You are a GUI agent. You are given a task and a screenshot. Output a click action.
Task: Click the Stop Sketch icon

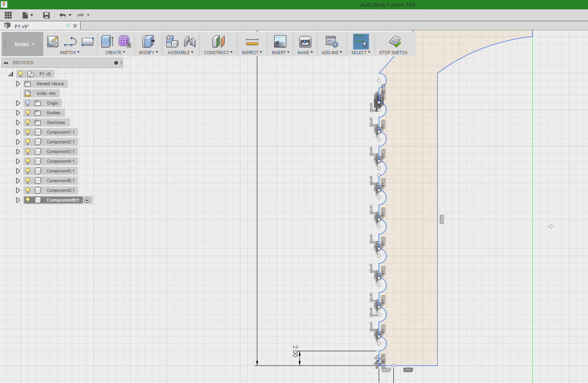[x=395, y=42]
